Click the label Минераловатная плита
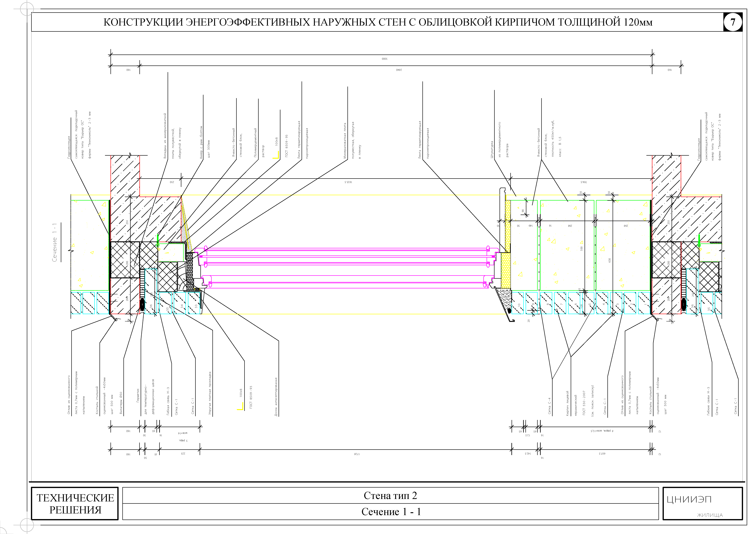 (x=345, y=141)
